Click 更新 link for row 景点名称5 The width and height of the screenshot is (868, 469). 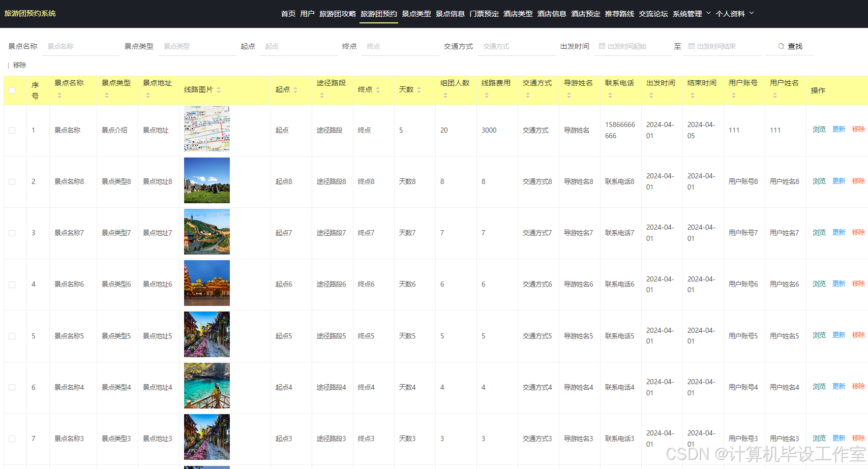point(839,335)
